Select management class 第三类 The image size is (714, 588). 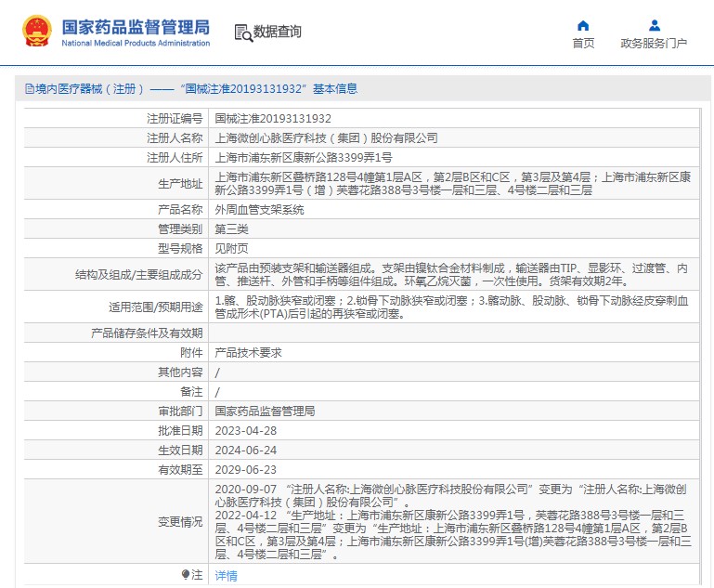click(231, 229)
